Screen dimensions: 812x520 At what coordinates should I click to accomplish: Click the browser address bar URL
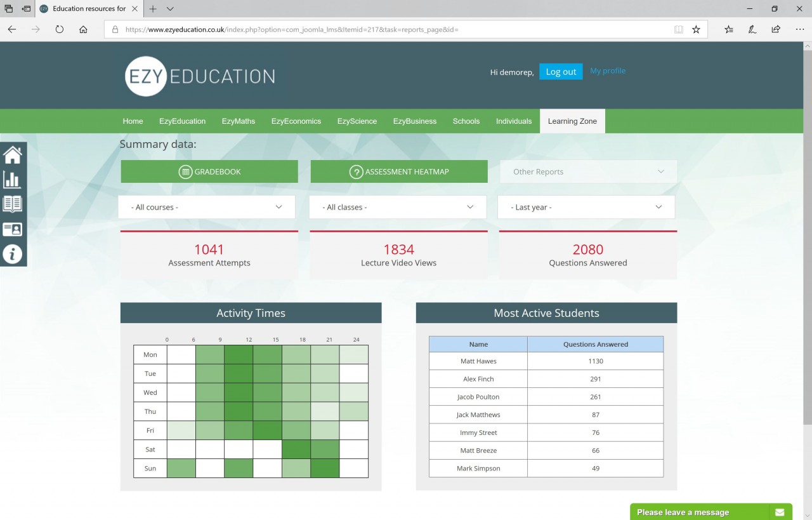(292, 29)
